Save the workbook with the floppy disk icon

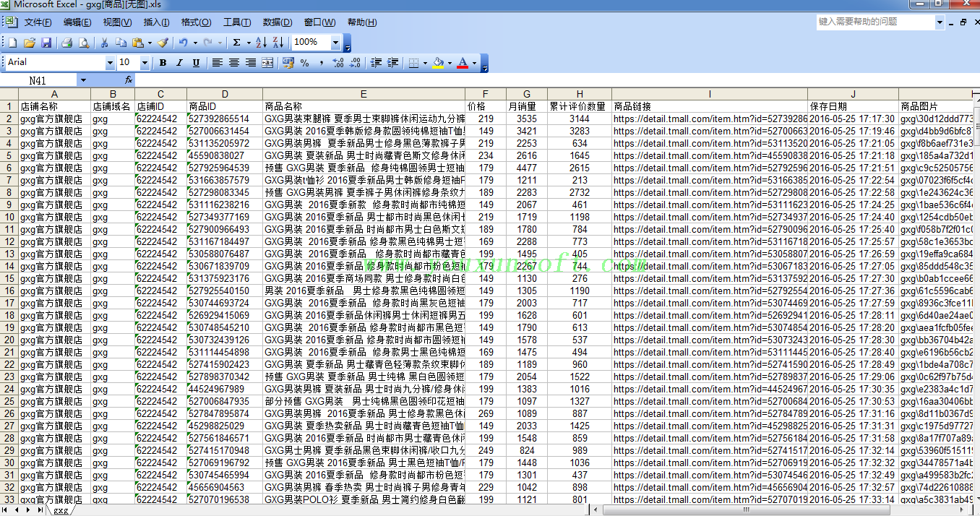[x=46, y=43]
